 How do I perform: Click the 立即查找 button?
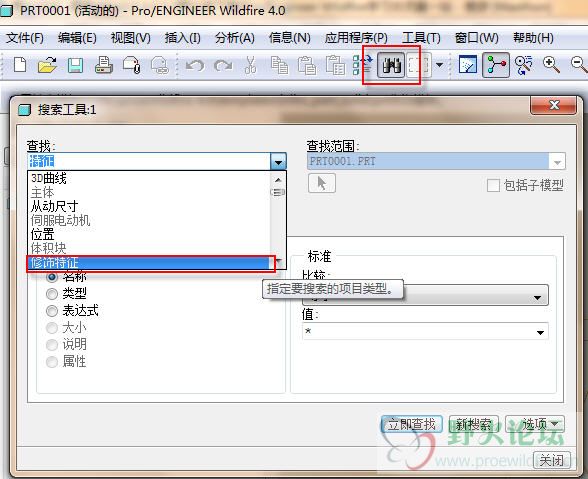pos(412,424)
